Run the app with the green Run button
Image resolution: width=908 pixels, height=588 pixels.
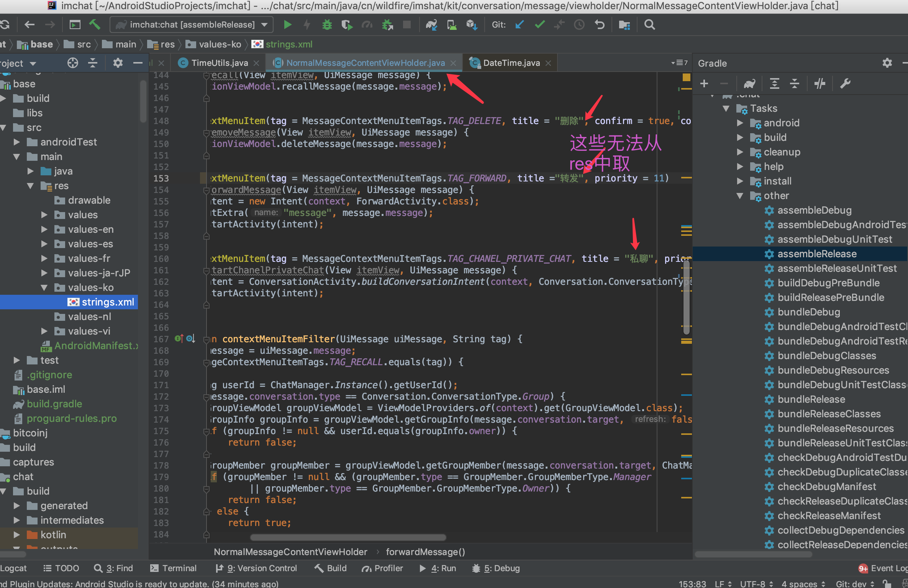click(288, 24)
